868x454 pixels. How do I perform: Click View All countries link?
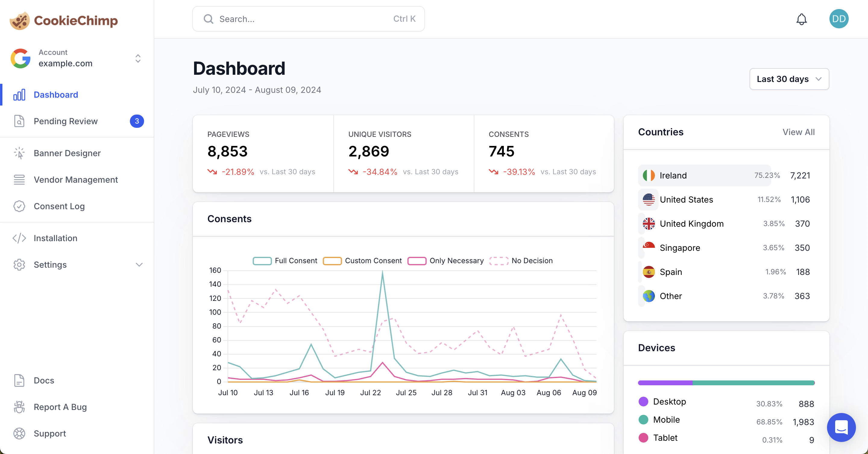point(798,132)
